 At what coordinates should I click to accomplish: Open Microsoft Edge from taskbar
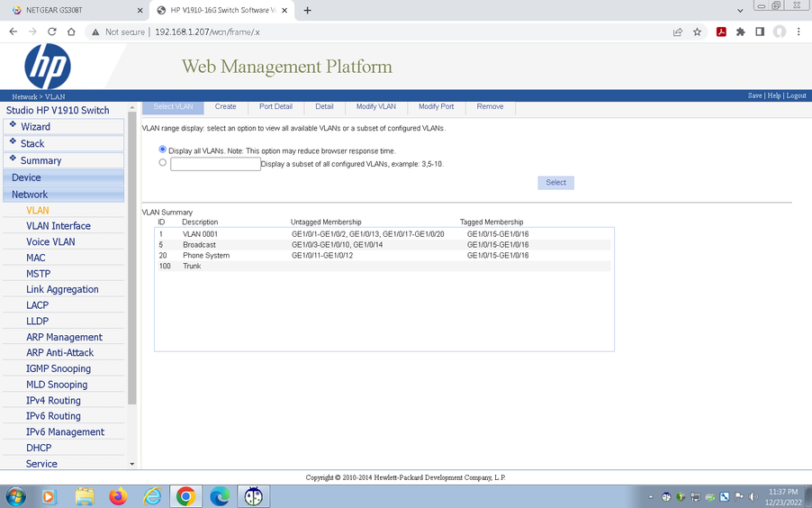219,496
